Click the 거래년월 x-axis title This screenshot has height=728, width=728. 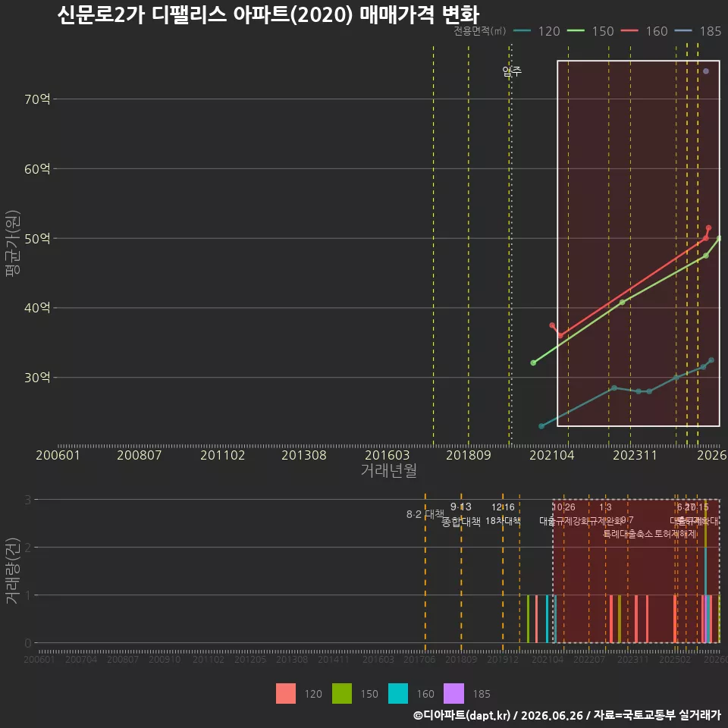(x=388, y=470)
